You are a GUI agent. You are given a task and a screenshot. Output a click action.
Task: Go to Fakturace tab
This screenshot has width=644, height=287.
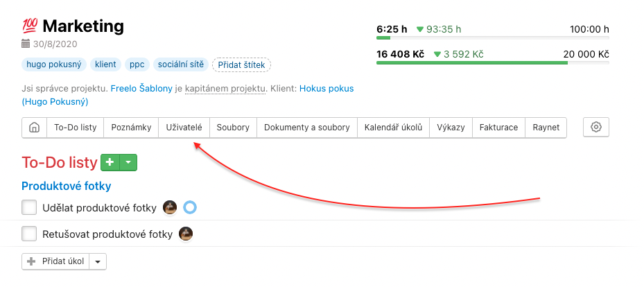pos(499,128)
